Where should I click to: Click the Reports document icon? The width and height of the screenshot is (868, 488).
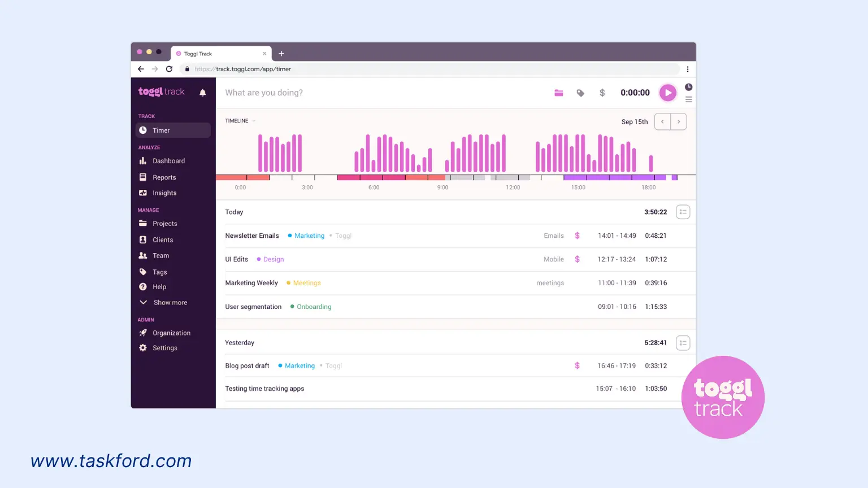[x=143, y=177]
